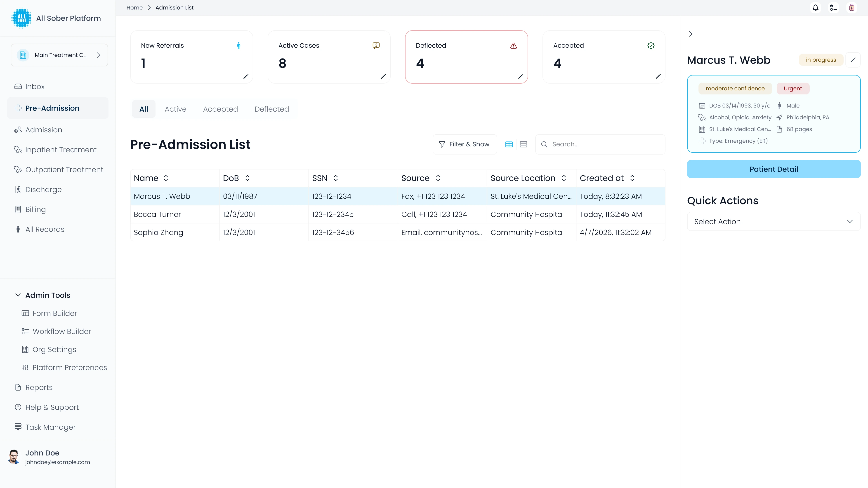Image resolution: width=868 pixels, height=488 pixels.
Task: Open the task list icon in top bar
Action: pos(834,8)
